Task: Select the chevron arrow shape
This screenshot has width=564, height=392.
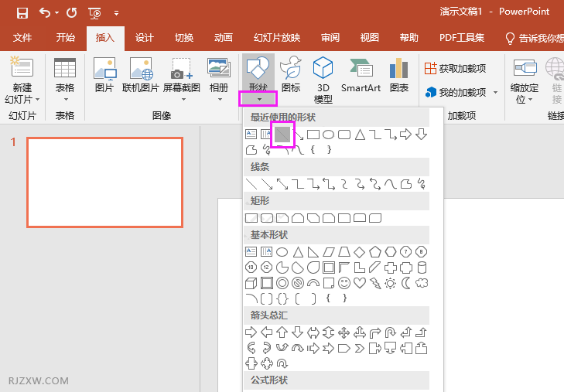Action: (359, 348)
